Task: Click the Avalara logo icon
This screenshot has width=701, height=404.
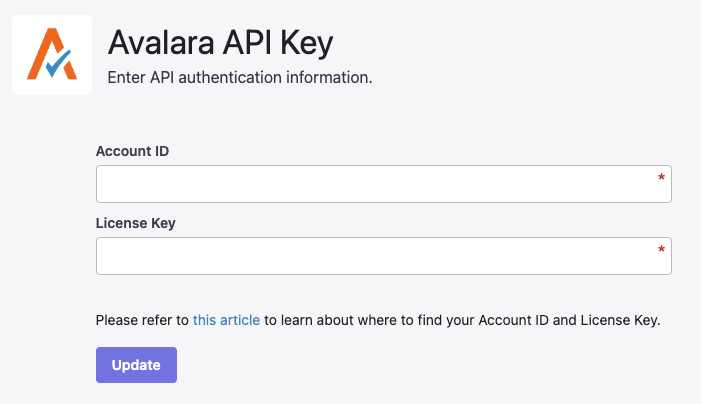Action: (x=52, y=55)
